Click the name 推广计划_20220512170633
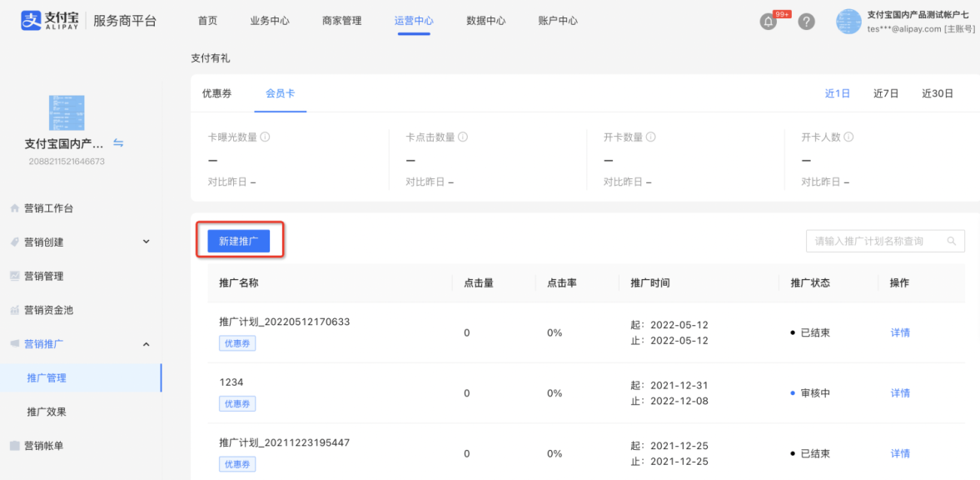 pos(285,322)
